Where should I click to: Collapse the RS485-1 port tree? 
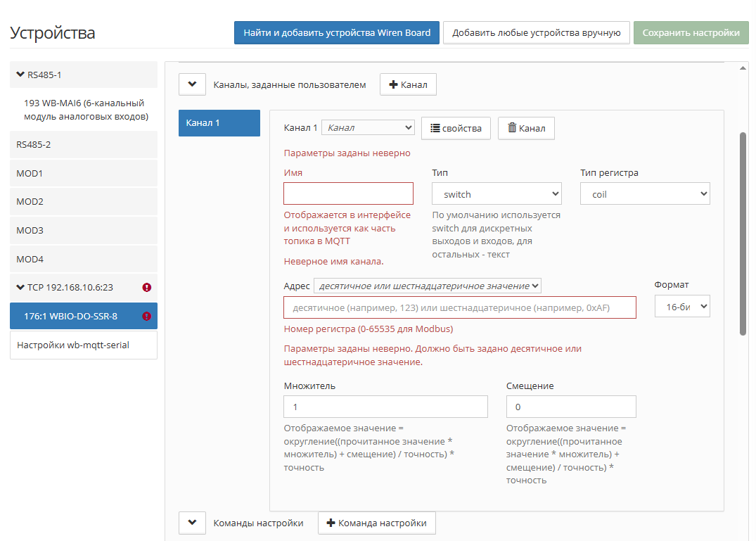pyautogui.click(x=20, y=75)
